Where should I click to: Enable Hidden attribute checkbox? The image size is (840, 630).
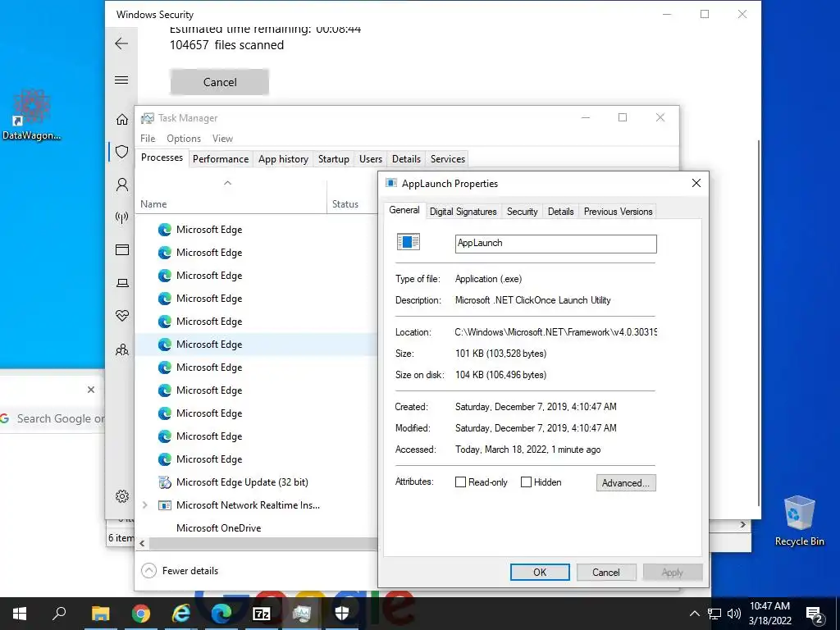(526, 482)
